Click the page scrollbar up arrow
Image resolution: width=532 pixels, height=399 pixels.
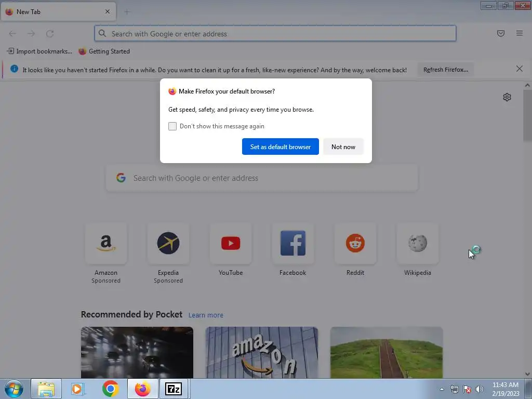[x=527, y=85]
